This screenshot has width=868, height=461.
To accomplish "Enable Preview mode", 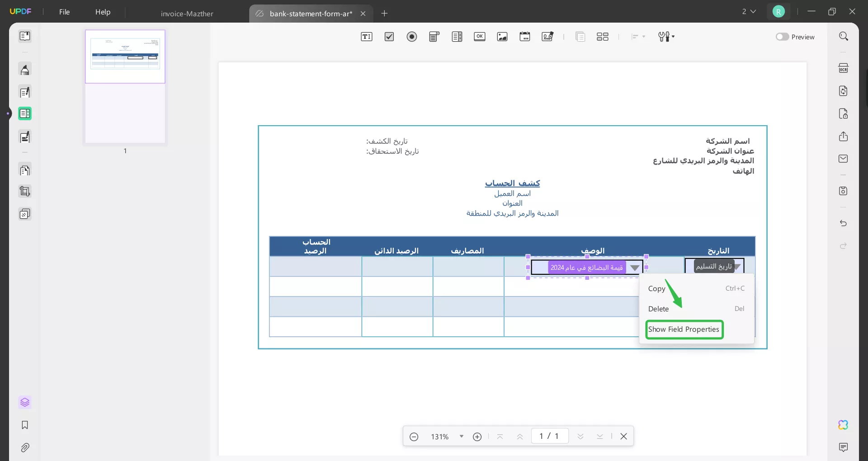I will [782, 37].
